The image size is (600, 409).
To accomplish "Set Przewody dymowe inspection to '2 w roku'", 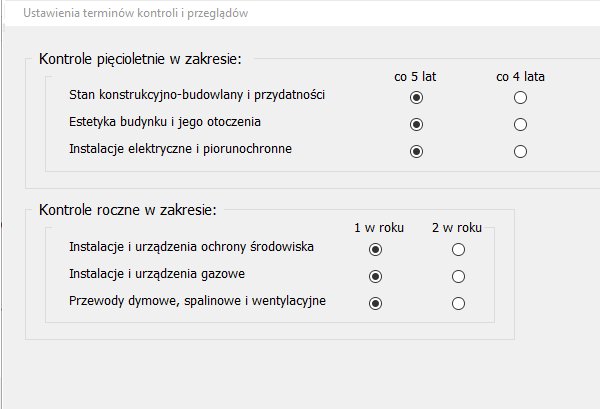I will click(458, 303).
